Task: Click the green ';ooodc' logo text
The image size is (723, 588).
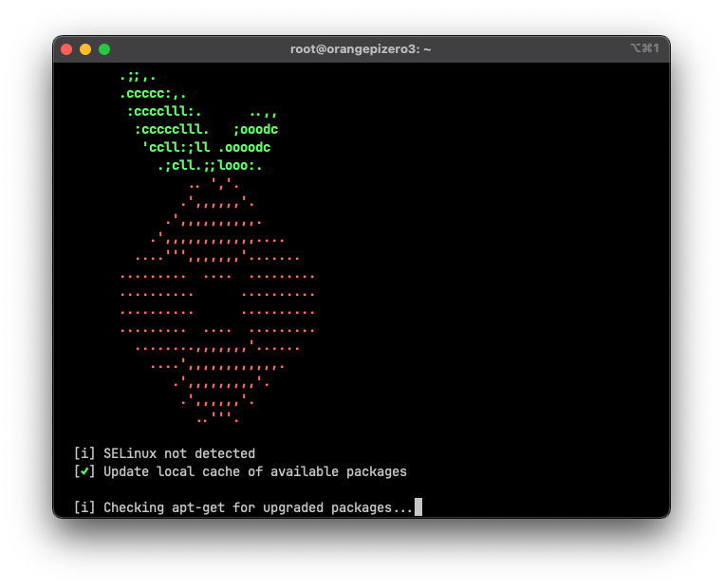Action: click(255, 130)
